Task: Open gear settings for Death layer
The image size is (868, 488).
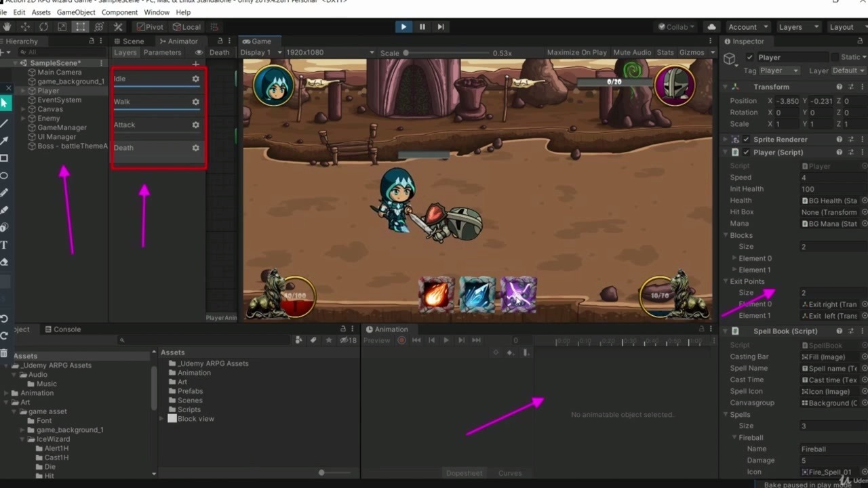Action: (x=195, y=148)
